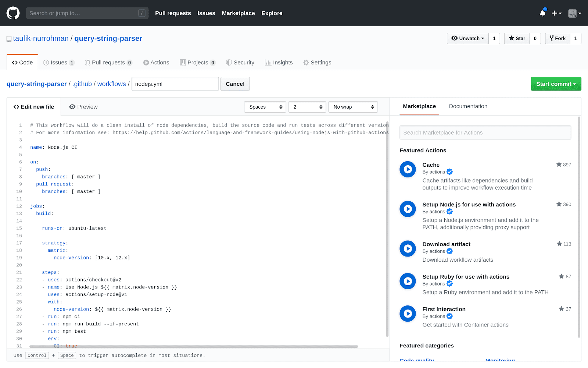Open Setup Node.js for use with actions
The image size is (588, 368).
click(x=469, y=205)
